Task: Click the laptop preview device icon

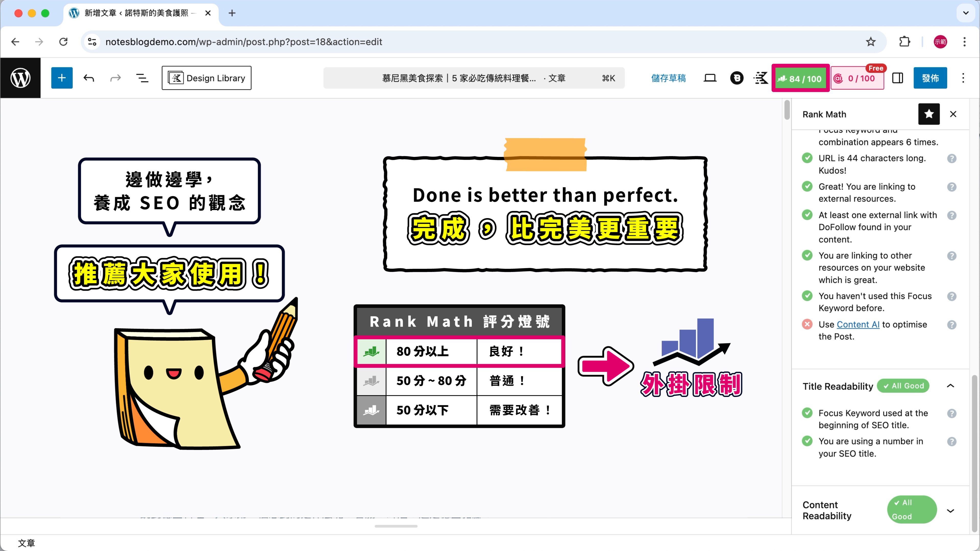Action: point(709,78)
